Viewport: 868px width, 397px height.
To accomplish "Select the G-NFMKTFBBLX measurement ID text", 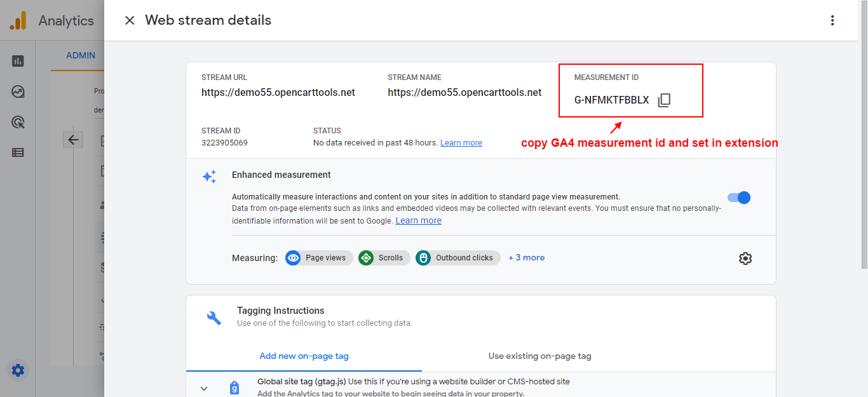I will (x=611, y=100).
